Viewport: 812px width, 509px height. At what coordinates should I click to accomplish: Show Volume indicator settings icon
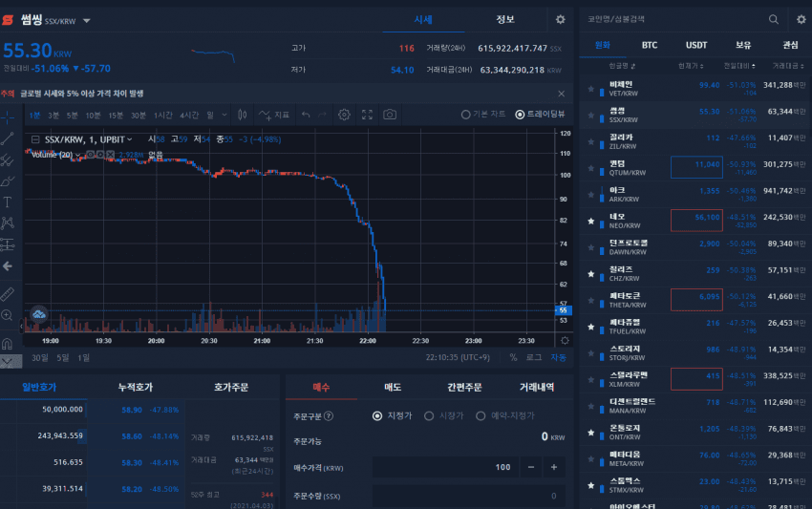pos(100,155)
